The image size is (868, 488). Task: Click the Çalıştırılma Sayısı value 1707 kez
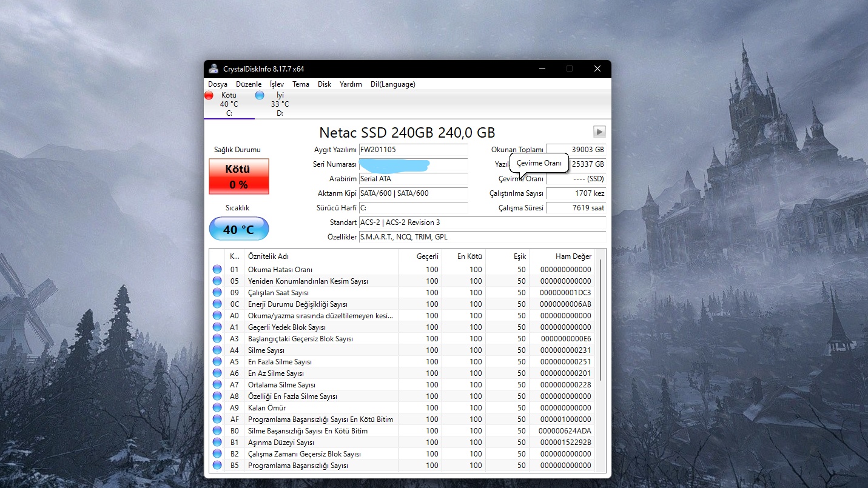pos(576,193)
